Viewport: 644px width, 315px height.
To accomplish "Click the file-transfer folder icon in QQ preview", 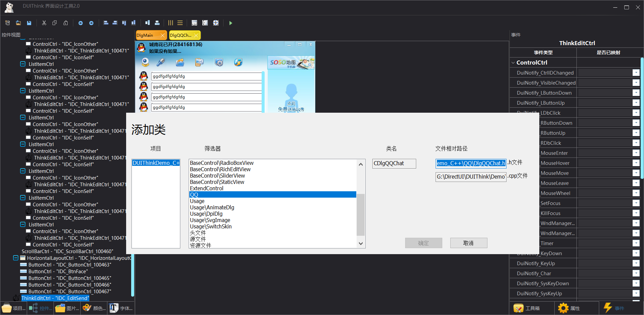I will tap(180, 62).
